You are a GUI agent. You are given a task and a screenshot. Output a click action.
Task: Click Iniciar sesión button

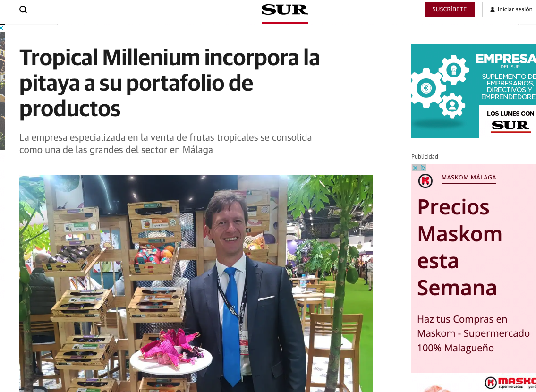click(x=509, y=9)
